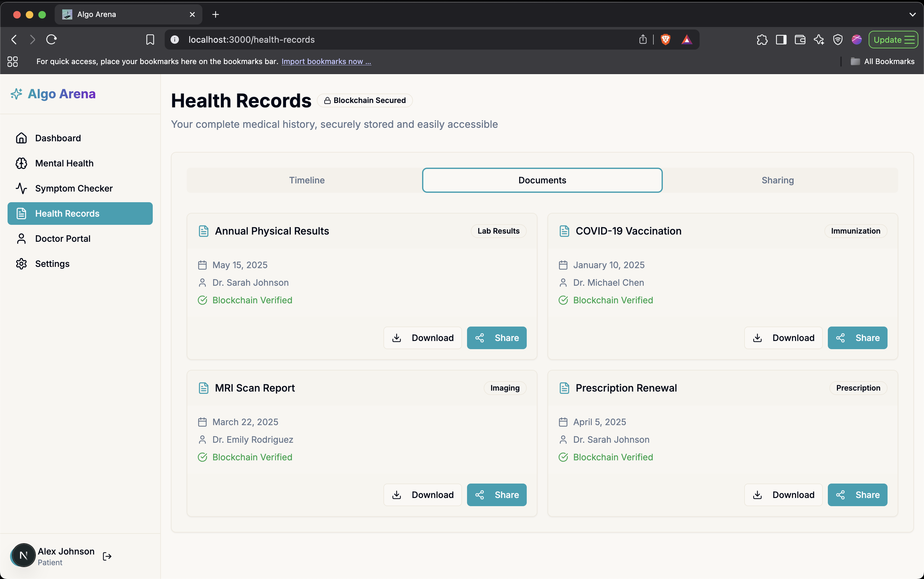Download the Annual Physical Results document

click(x=422, y=338)
